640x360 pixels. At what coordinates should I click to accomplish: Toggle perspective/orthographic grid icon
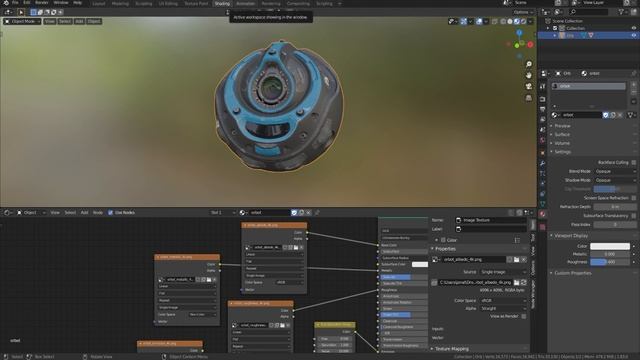pyautogui.click(x=529, y=98)
